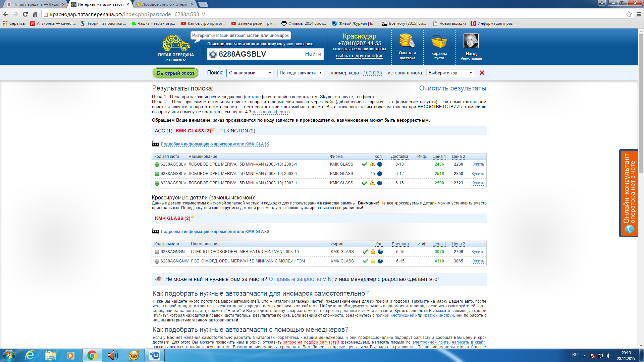This screenshot has height=362, width=644.
Task: Click the volume speaker in system tray
Action: tap(608, 355)
